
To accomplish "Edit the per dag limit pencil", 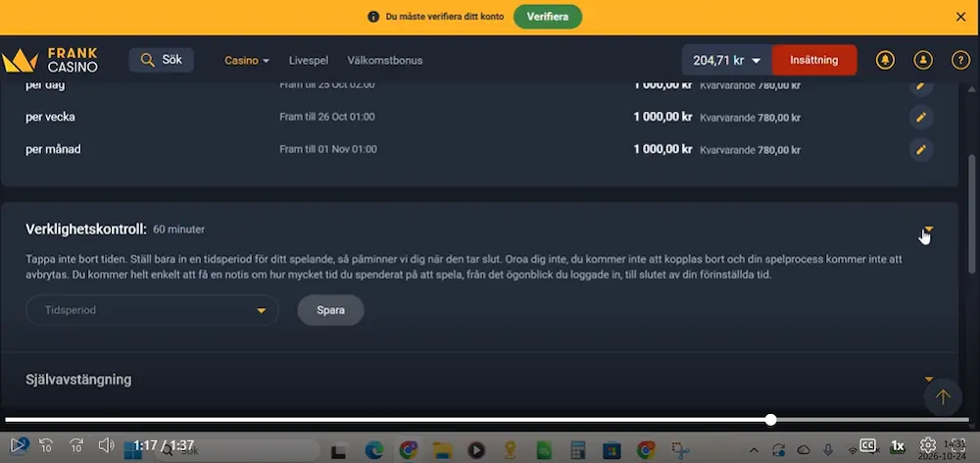I will 920,85.
